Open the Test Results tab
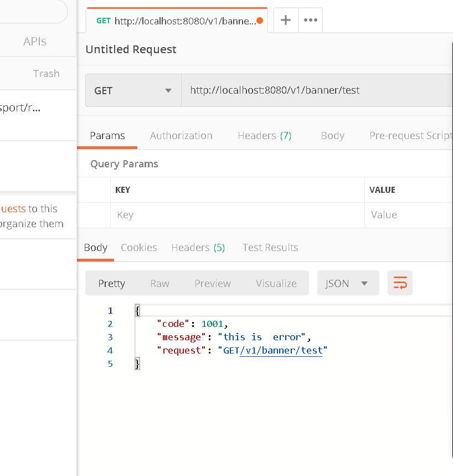The height and width of the screenshot is (476, 453). 270,248
